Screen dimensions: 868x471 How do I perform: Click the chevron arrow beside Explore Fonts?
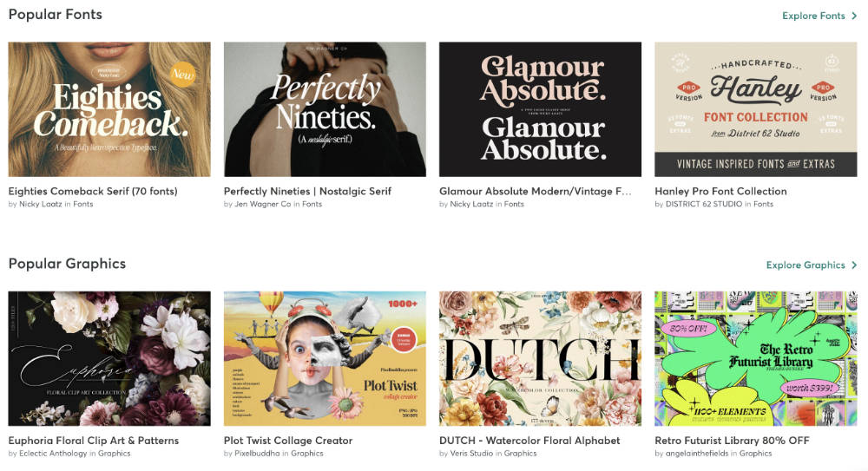(854, 16)
